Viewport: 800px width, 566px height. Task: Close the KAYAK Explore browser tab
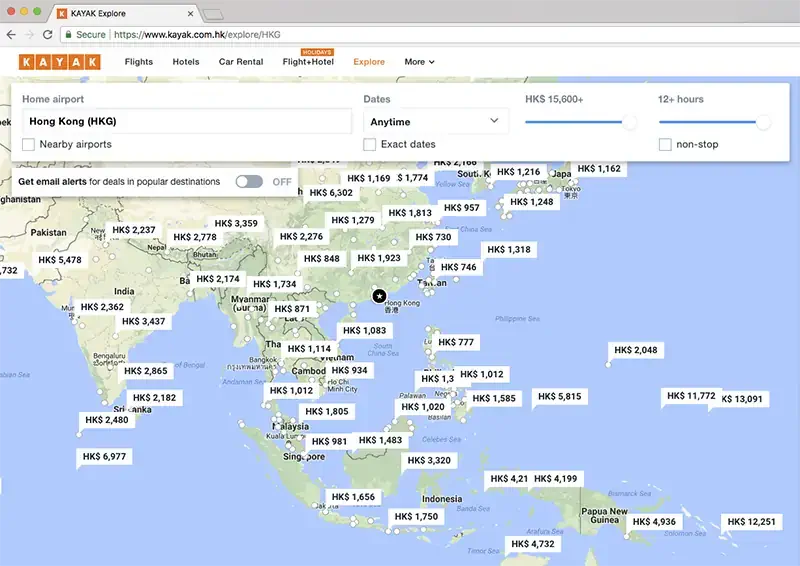pyautogui.click(x=190, y=14)
